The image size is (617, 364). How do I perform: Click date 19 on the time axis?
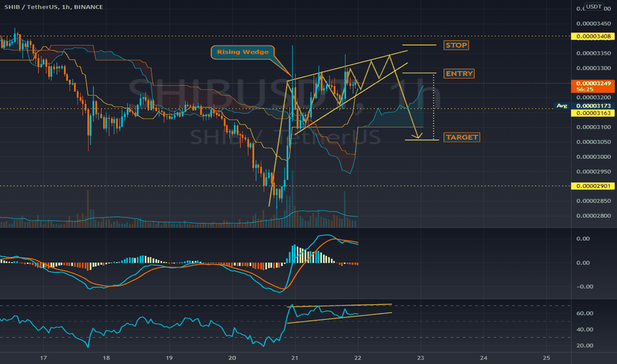tap(169, 357)
